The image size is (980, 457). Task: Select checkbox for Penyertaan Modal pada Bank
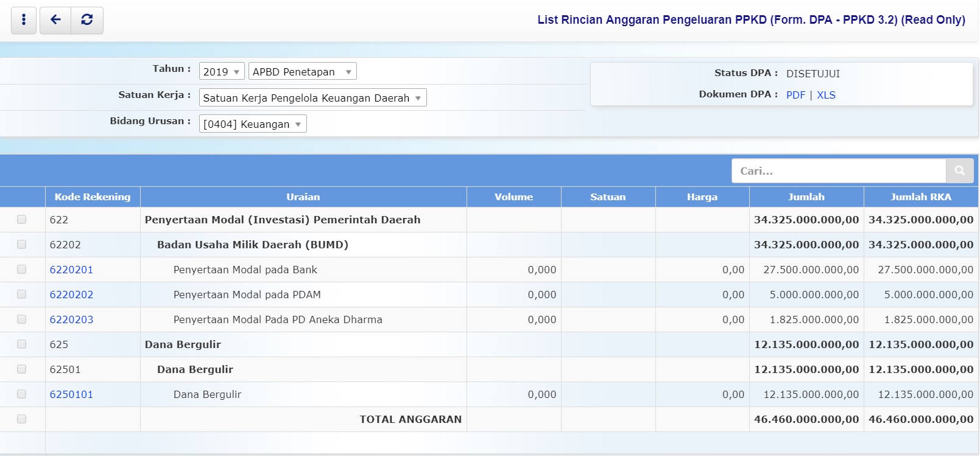22,270
